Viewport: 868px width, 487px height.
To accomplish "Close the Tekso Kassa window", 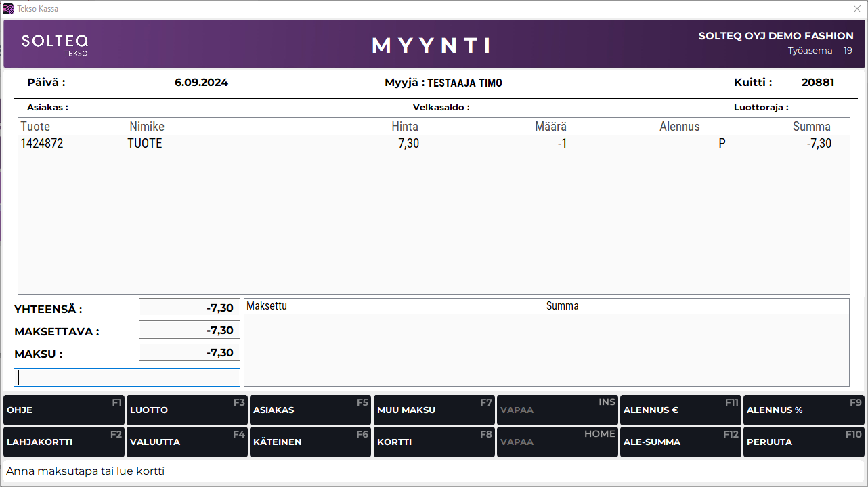I will pos(856,9).
